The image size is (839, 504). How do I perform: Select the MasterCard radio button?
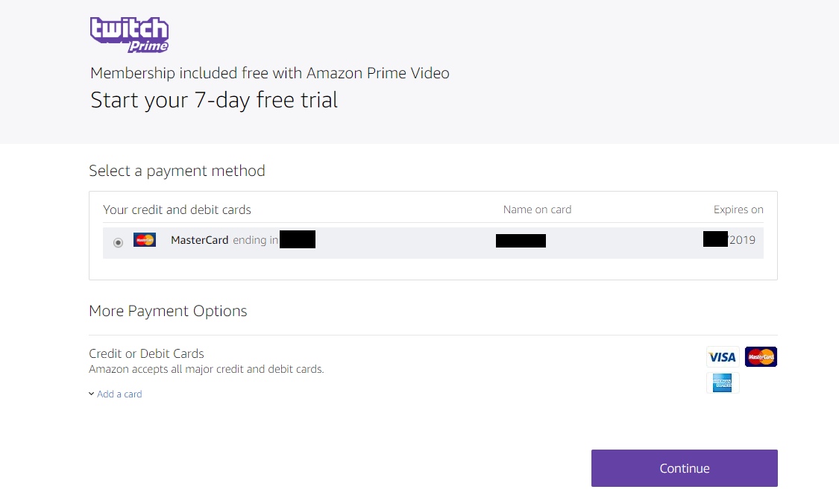[x=118, y=242]
